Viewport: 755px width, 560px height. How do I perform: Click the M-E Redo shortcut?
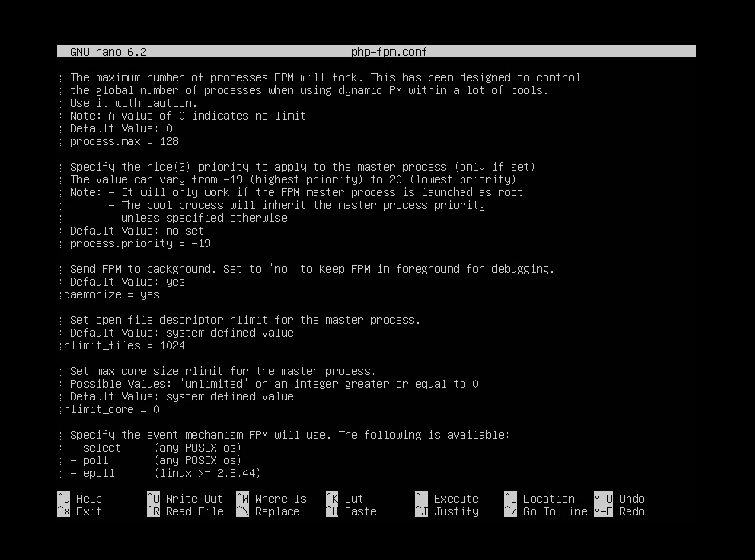[x=619, y=511]
